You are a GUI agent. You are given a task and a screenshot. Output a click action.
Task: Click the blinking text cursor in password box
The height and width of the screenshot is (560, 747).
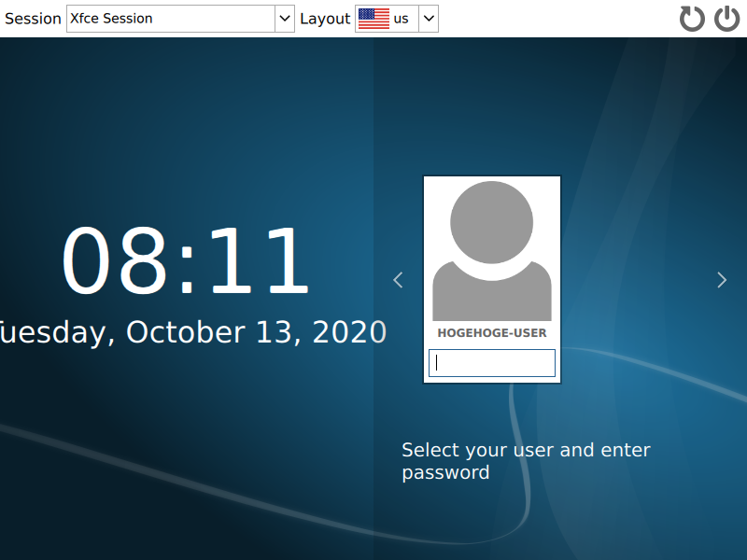pos(436,363)
